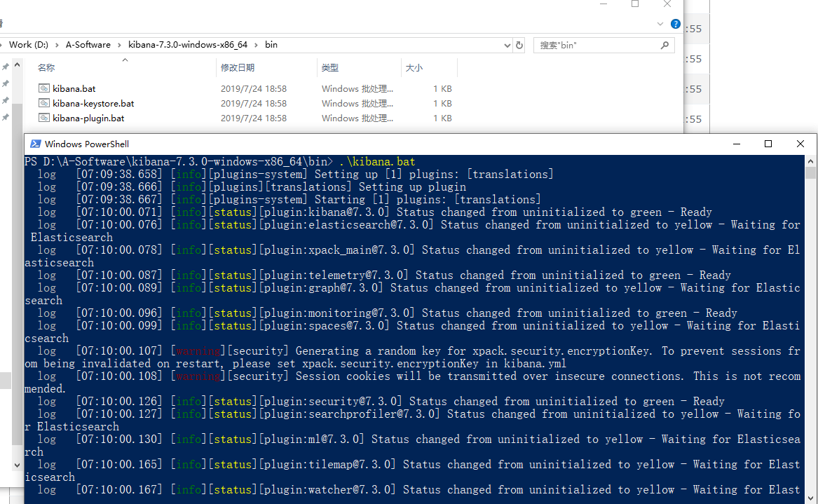Expand the chevron after kibana-7.3.0-windows-x86_64 in path
The height and width of the screenshot is (504, 818).
pyautogui.click(x=256, y=45)
